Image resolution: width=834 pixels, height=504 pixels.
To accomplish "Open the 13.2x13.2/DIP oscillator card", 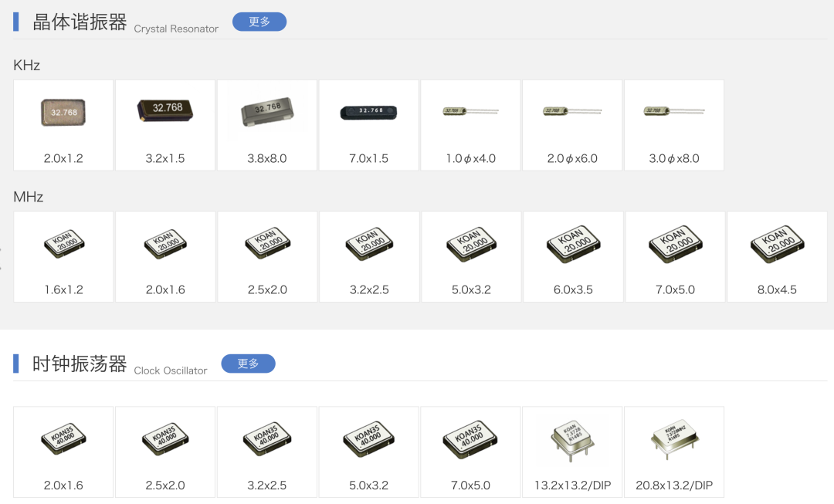I will [572, 452].
